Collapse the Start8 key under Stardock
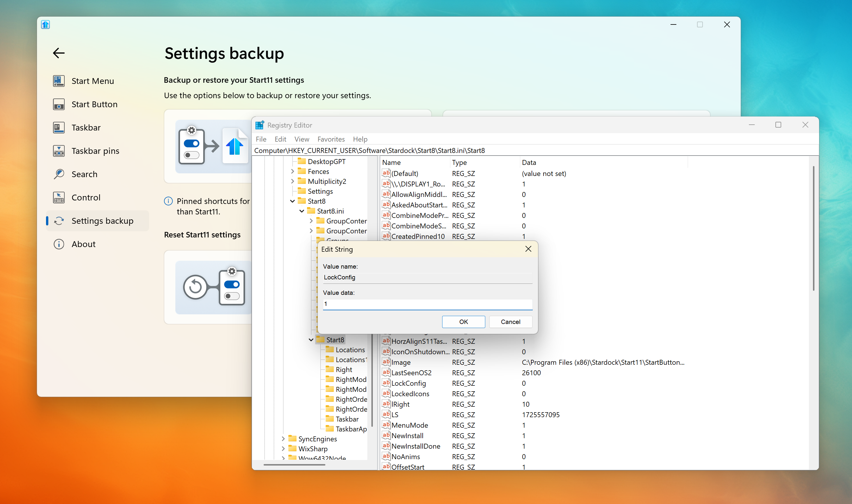The image size is (852, 504). click(292, 201)
